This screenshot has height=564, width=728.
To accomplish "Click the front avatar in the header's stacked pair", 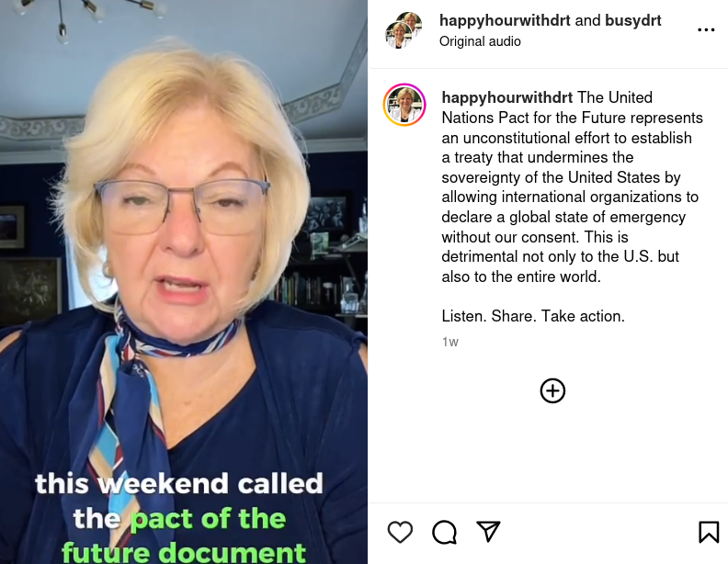I will tap(399, 35).
